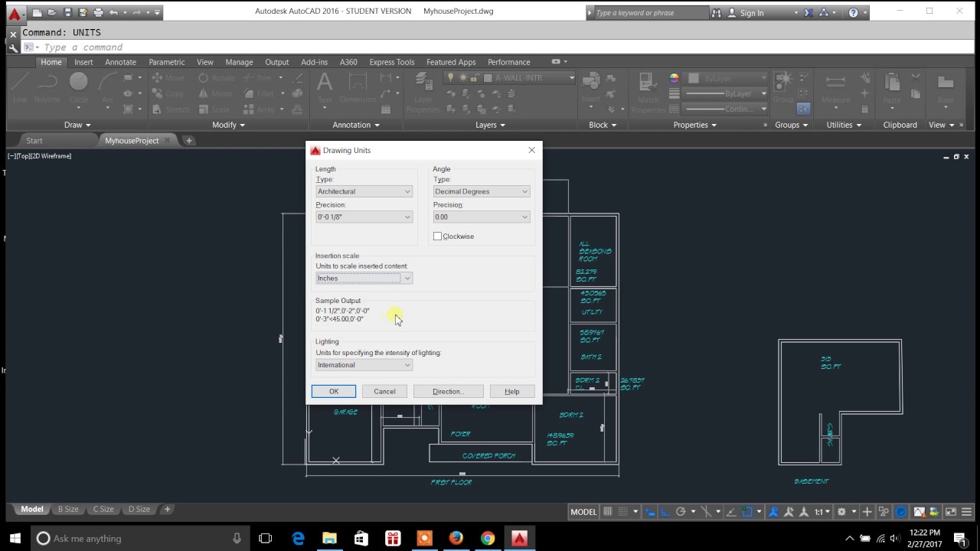The image size is (980, 551).
Task: Click OK in Drawing Units dialog
Action: (334, 392)
